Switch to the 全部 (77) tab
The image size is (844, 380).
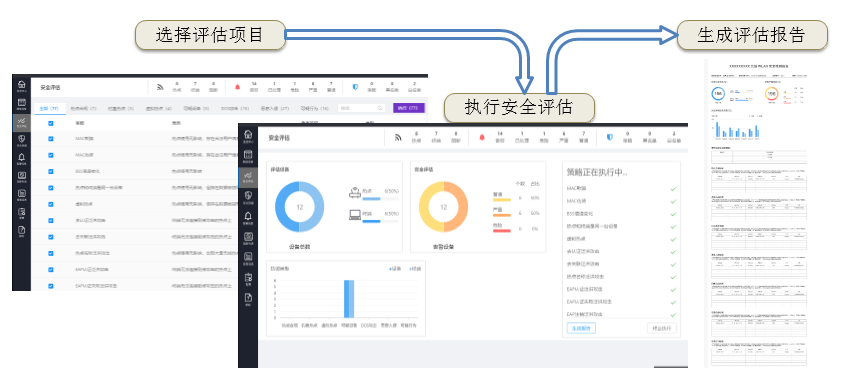[x=50, y=108]
